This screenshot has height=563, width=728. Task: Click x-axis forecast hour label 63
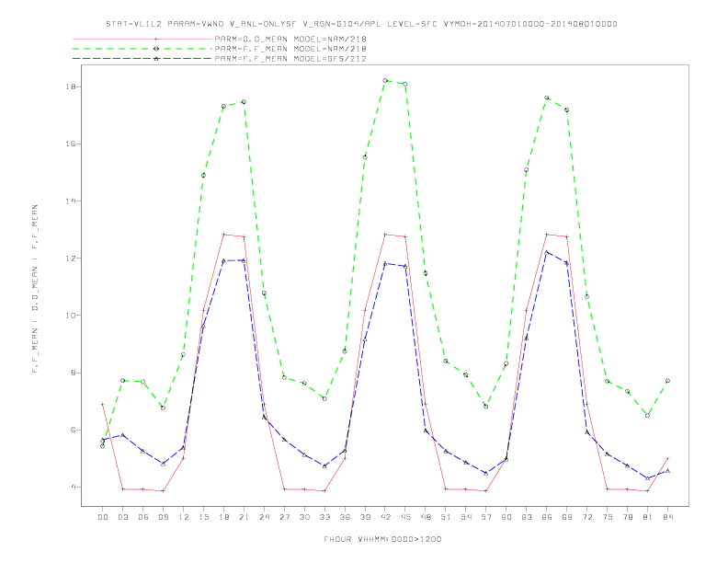pyautogui.click(x=527, y=517)
